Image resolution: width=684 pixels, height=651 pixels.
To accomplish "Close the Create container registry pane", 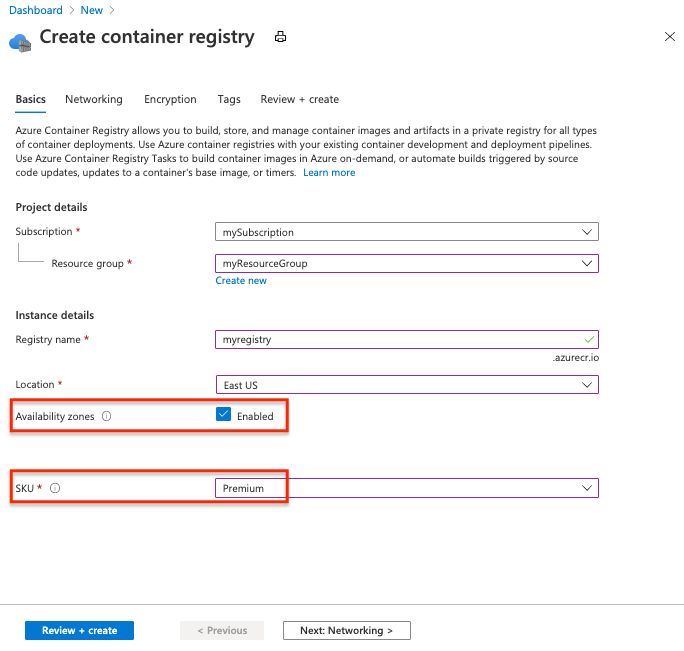I will point(669,36).
